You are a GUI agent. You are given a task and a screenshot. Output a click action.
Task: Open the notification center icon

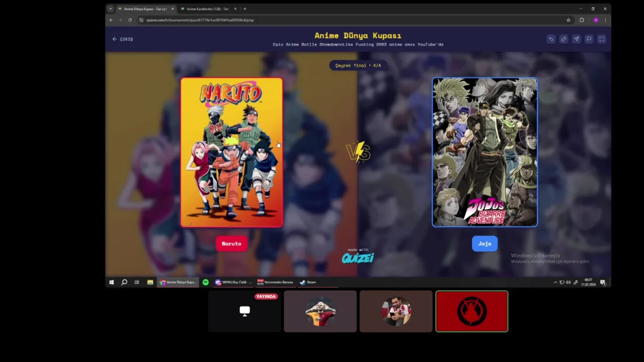[603, 282]
